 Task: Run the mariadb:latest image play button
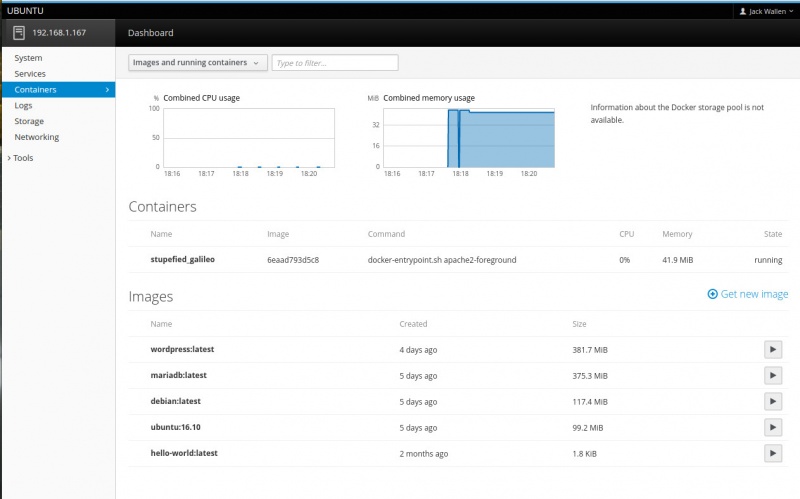(772, 375)
